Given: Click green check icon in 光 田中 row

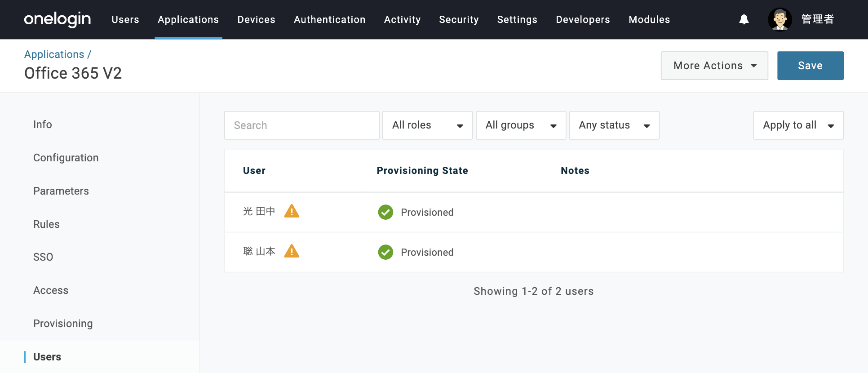Looking at the screenshot, I should [x=385, y=212].
